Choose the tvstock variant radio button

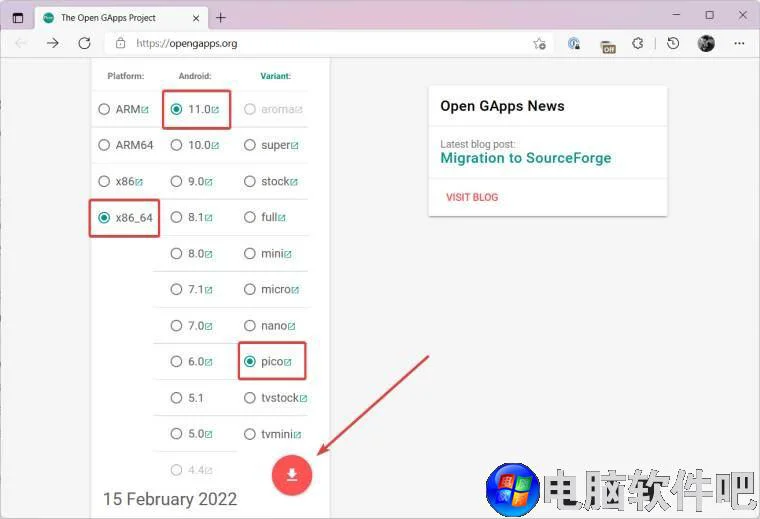250,398
